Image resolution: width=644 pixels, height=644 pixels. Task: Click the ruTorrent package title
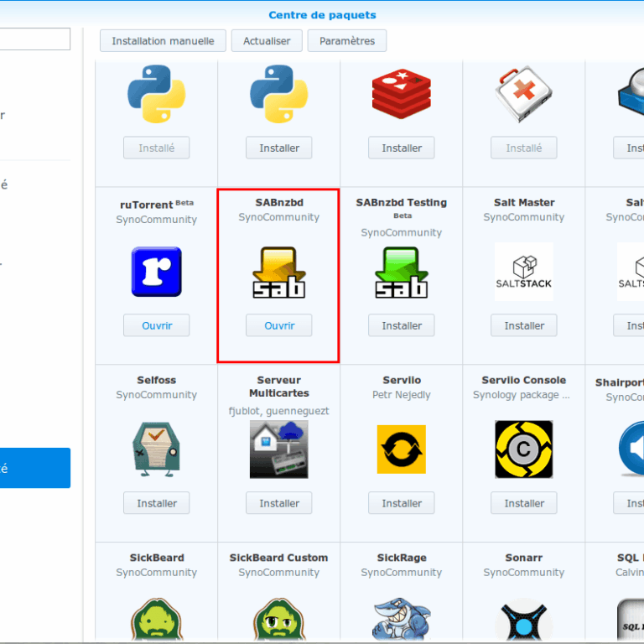[x=147, y=205]
